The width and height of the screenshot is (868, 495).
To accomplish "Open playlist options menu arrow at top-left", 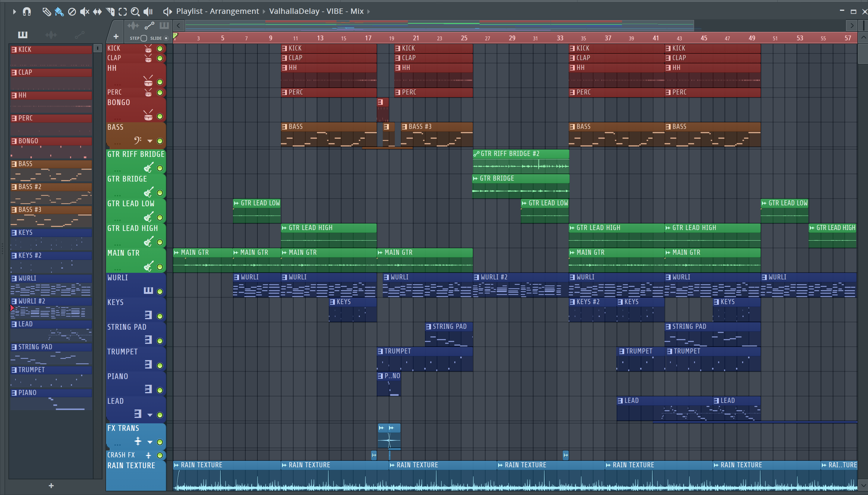I will [x=14, y=11].
